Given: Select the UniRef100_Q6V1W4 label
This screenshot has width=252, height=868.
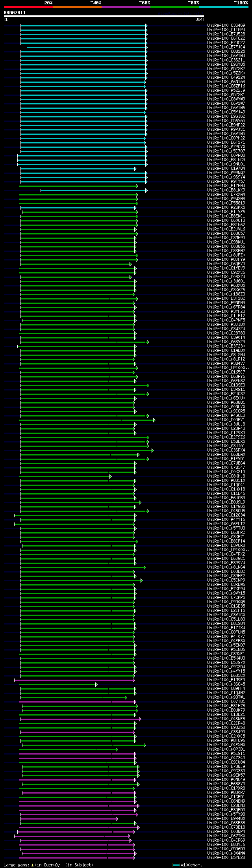Looking at the screenshot, I should click(x=226, y=56).
